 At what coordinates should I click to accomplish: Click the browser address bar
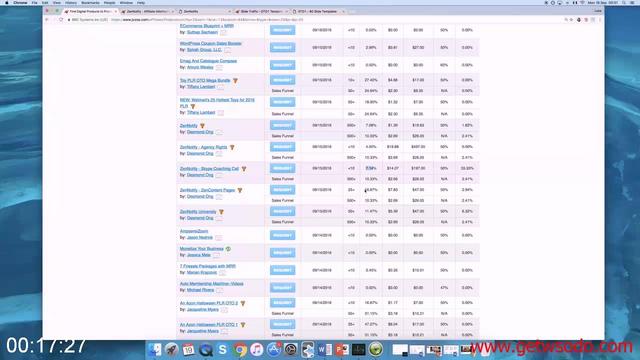pos(314,20)
